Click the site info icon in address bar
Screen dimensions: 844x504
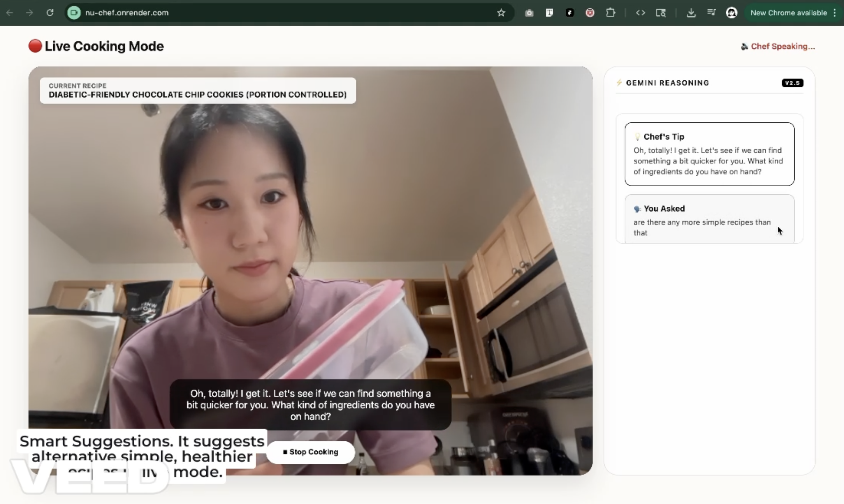pos(74,13)
